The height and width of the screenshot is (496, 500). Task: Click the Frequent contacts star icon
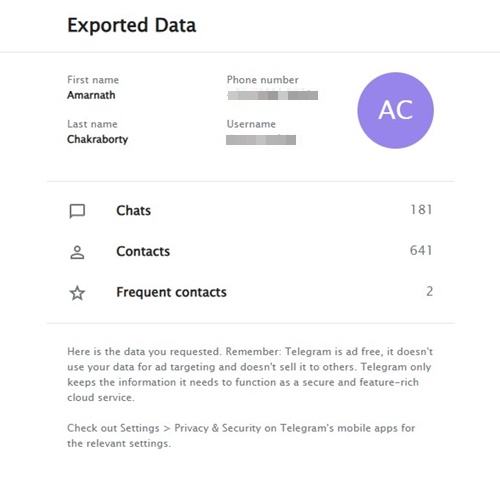coord(77,293)
